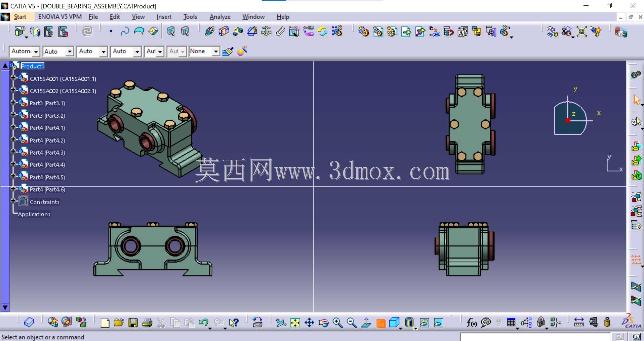Click the Print icon

pos(147,323)
